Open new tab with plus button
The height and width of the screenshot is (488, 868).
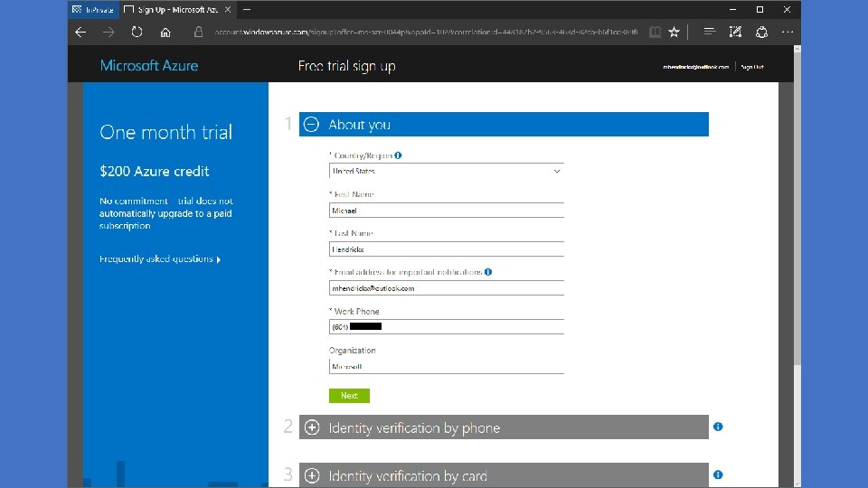[247, 9]
